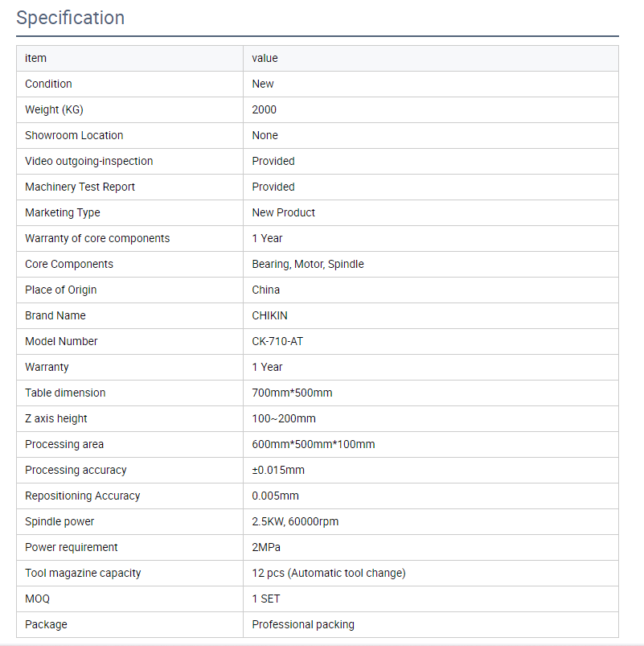Select the CHIKIN brand name value
Viewport: 644px width, 646px height.
[x=269, y=315]
